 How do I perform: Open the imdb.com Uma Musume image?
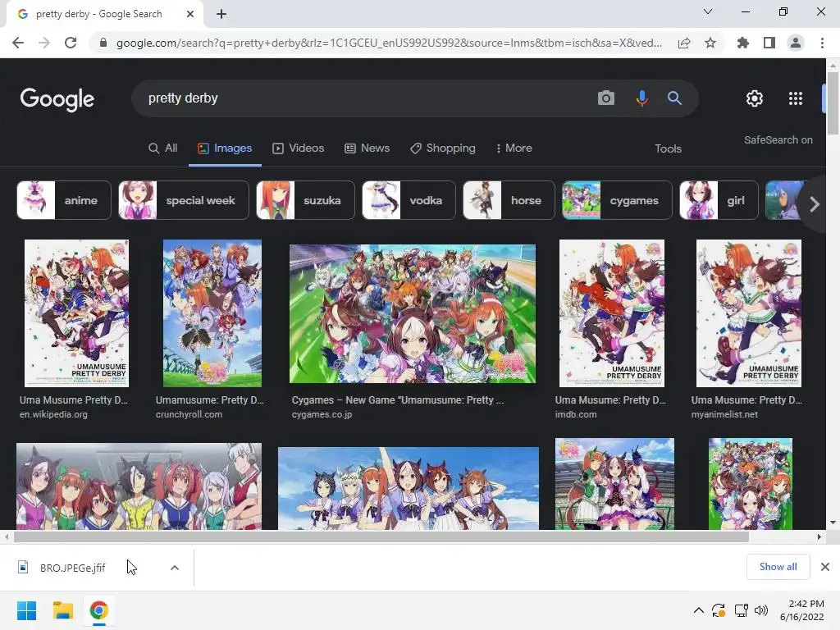(x=612, y=313)
